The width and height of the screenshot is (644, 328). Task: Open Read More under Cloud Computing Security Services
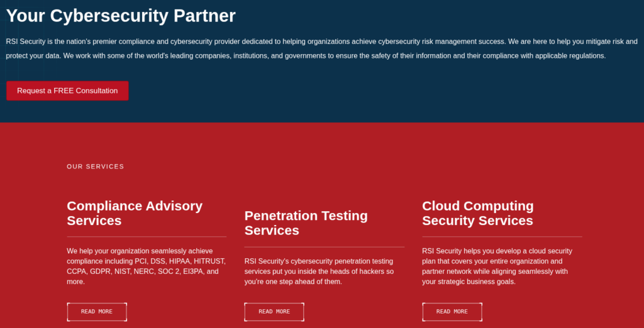(x=452, y=312)
